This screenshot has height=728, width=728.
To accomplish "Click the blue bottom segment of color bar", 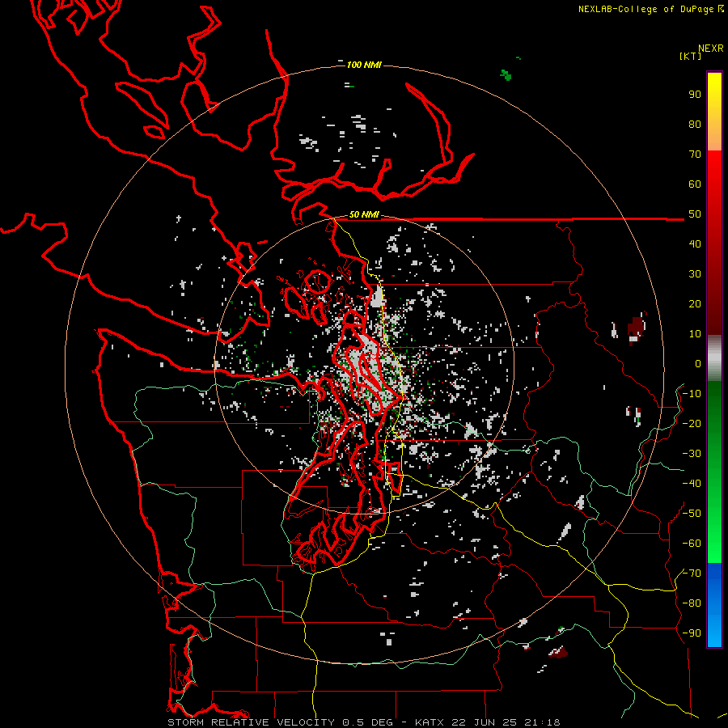I will [714, 605].
